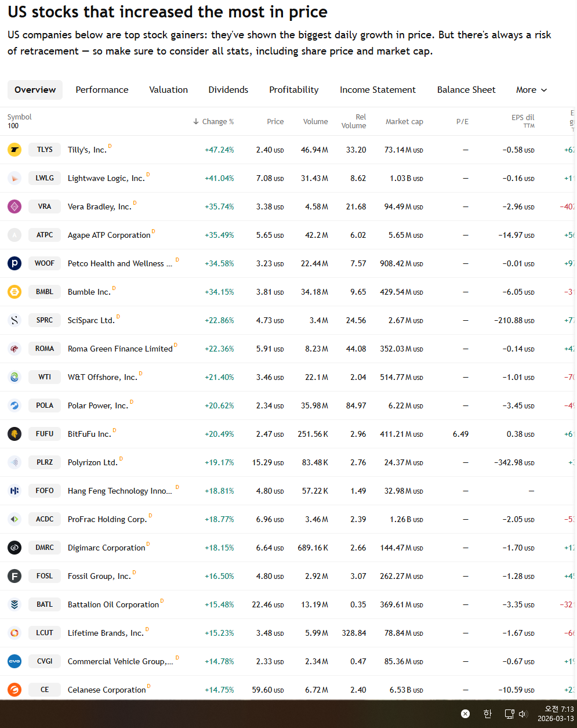Open the FUFU ticker link
The height and width of the screenshot is (728, 577).
point(45,434)
